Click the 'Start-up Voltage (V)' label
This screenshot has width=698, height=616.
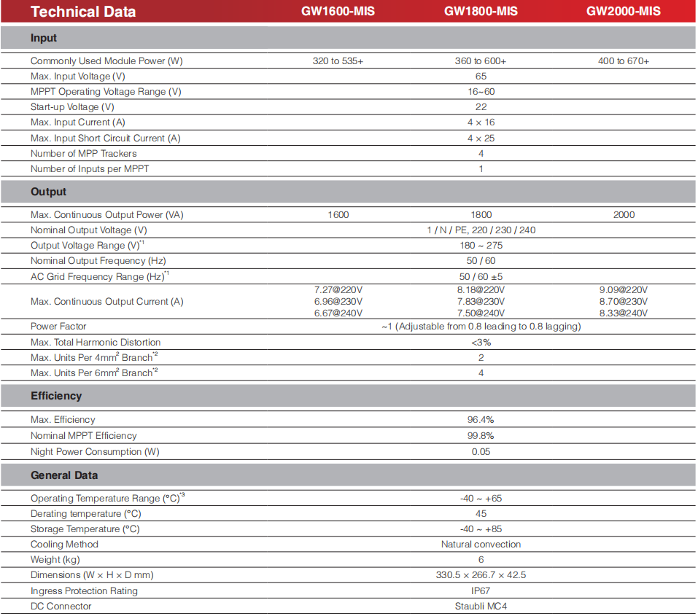[x=72, y=107]
